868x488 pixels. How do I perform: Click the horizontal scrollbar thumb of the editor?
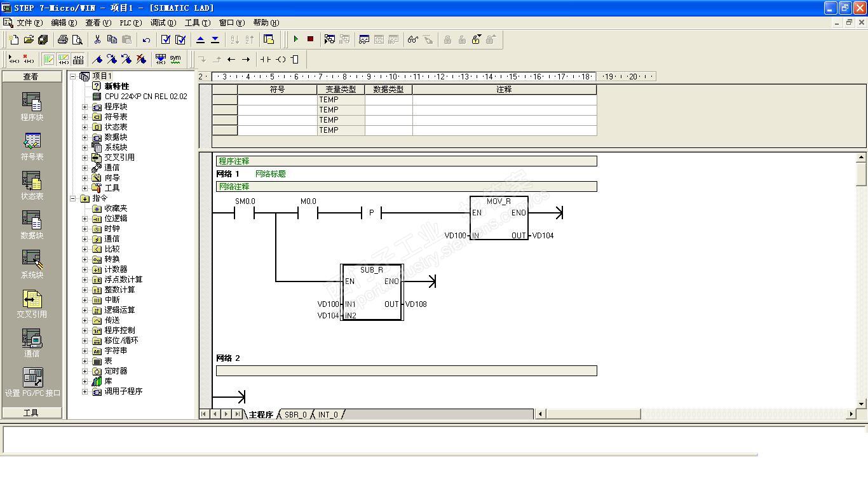[593, 414]
